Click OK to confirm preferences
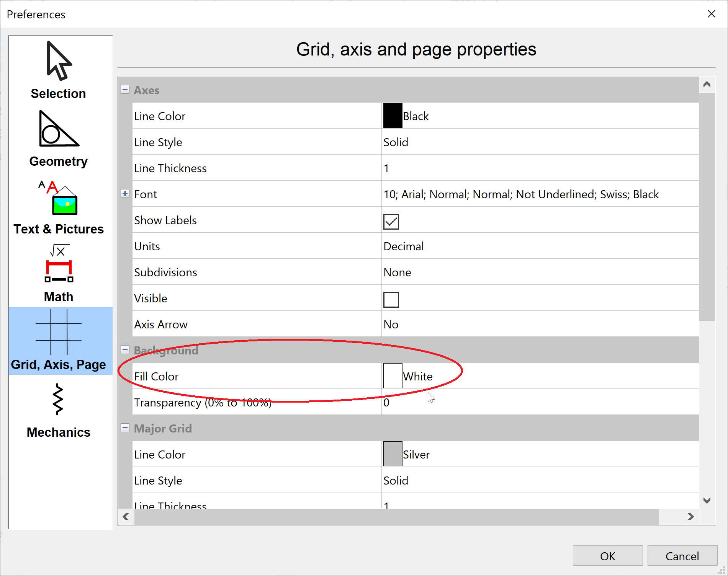The width and height of the screenshot is (728, 576). pyautogui.click(x=607, y=556)
